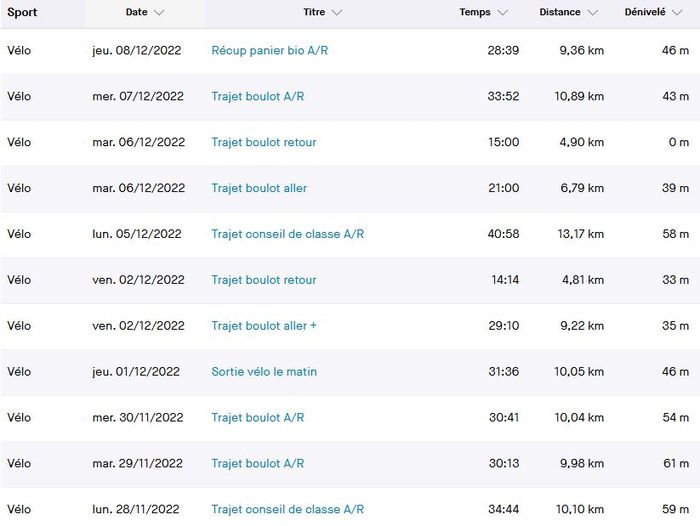Open Trajet boulot aller + activity
700x526 pixels.
263,326
